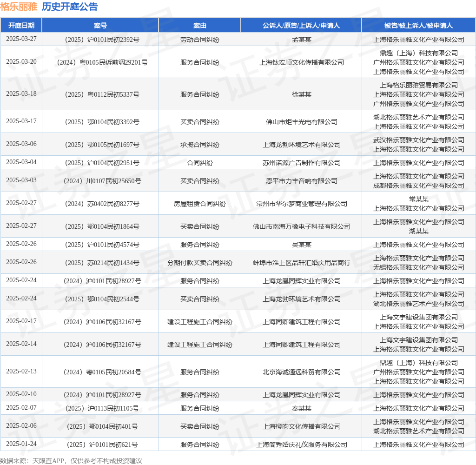Click the 案号 column header
Viewport: 476px width, 465px height.
click(x=100, y=26)
